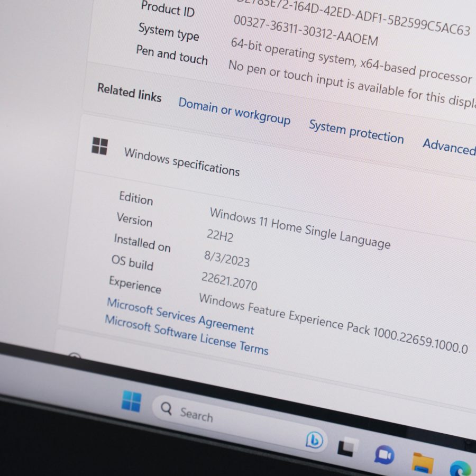Screen dimensions: 476x476
Task: Select the Version value 22H2
Action: pos(220,235)
